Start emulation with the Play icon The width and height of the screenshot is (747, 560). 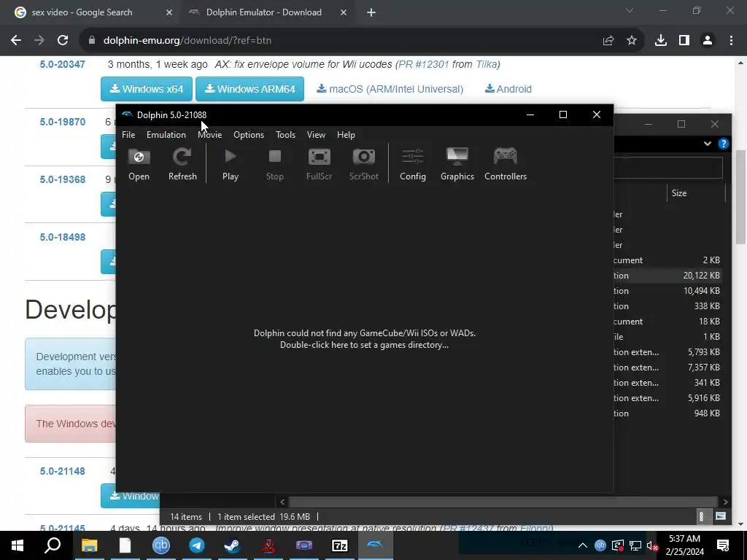[231, 164]
